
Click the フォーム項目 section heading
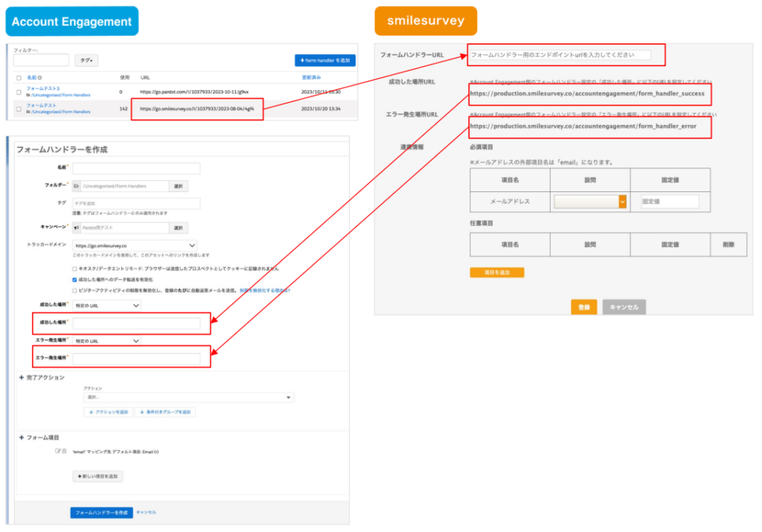click(42, 438)
